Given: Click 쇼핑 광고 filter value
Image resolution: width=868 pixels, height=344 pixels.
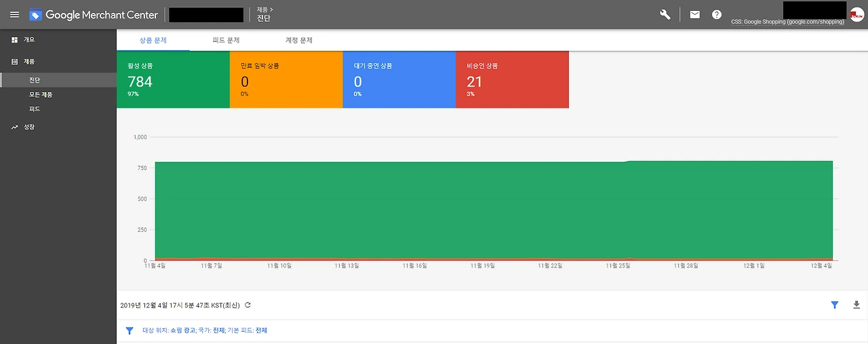Looking at the screenshot, I should tap(182, 330).
